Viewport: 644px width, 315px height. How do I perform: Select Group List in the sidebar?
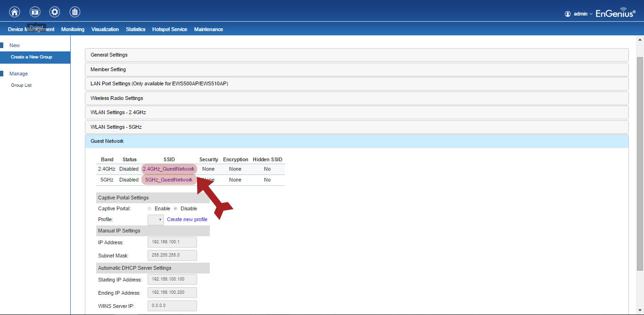coord(21,85)
